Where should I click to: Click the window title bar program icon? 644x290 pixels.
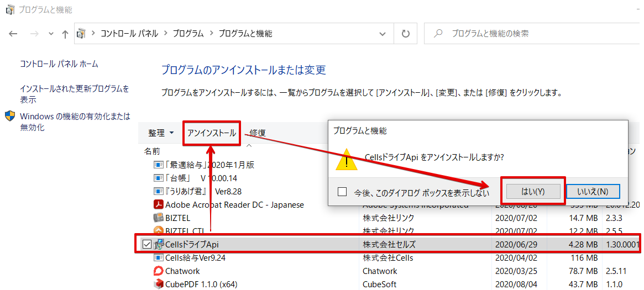point(11,9)
